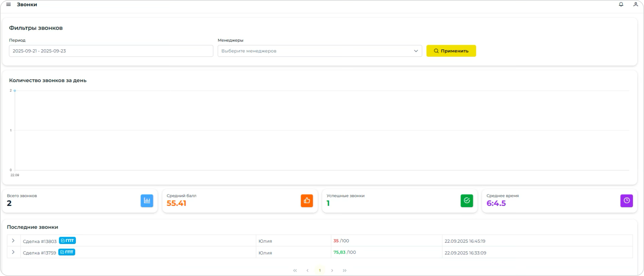The height and width of the screenshot is (276, 644).
Task: Go to the previous page of calls
Action: click(x=307, y=271)
